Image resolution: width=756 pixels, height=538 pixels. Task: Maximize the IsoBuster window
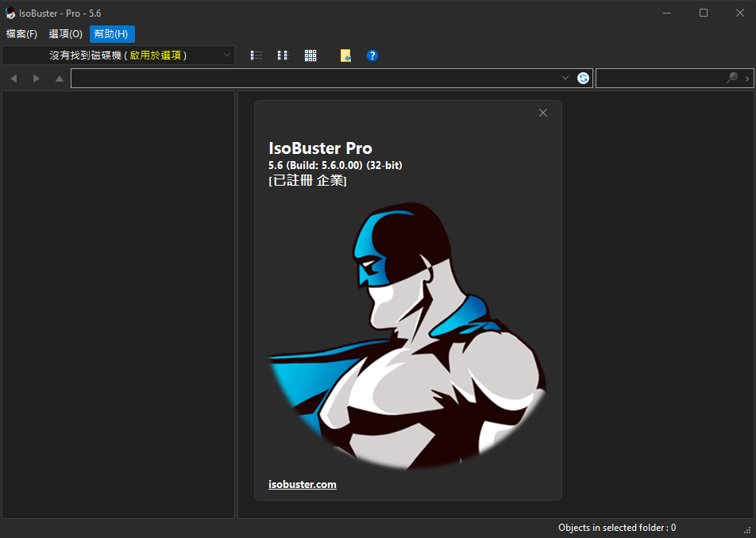click(704, 13)
